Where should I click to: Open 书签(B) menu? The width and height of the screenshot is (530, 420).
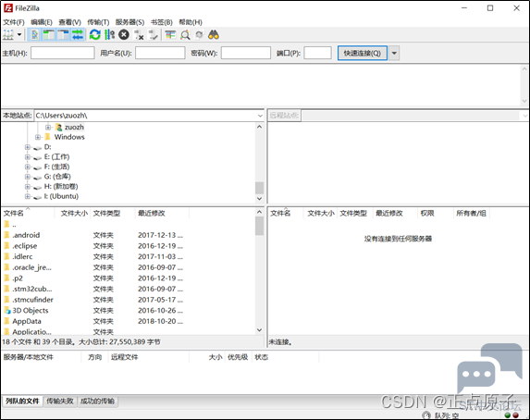pyautogui.click(x=161, y=22)
